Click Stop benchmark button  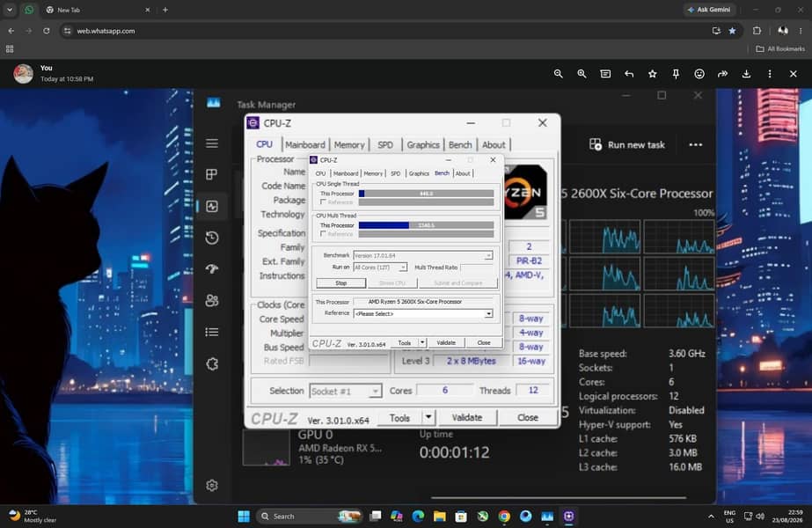point(340,282)
